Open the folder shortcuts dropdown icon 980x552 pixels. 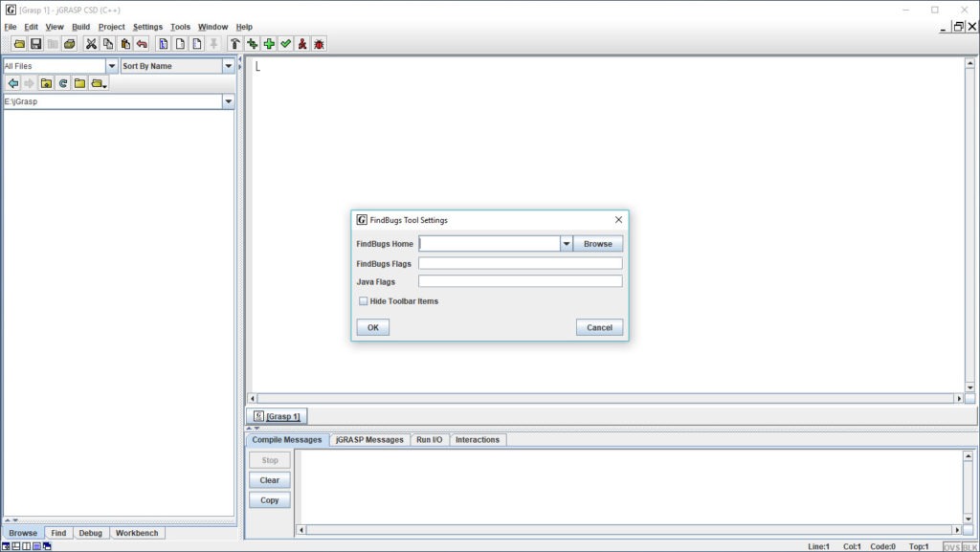(99, 83)
